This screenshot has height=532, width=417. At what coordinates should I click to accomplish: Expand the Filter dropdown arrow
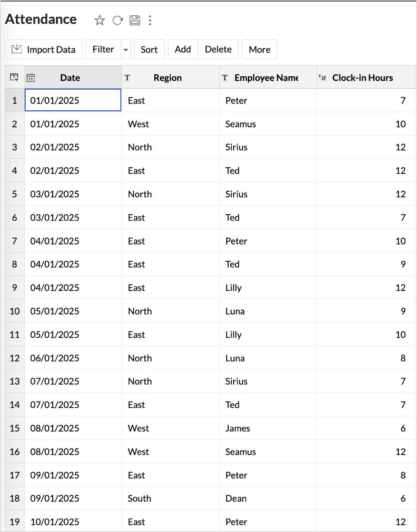point(126,49)
